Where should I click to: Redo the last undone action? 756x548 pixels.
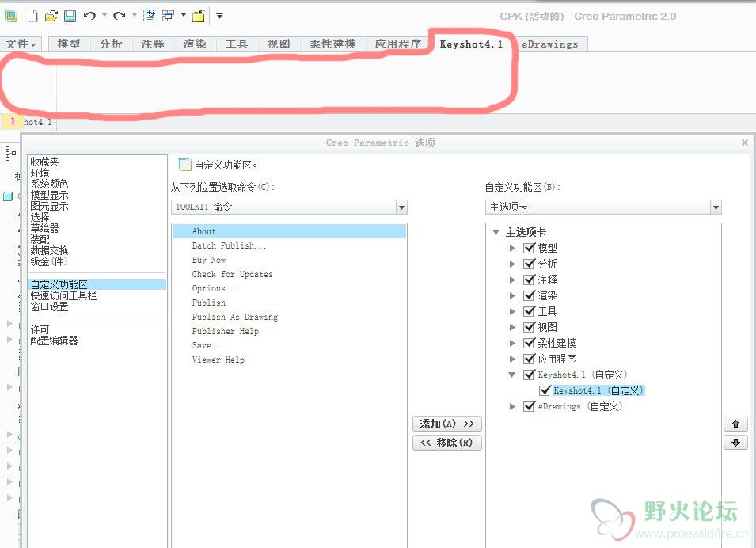coord(119,16)
